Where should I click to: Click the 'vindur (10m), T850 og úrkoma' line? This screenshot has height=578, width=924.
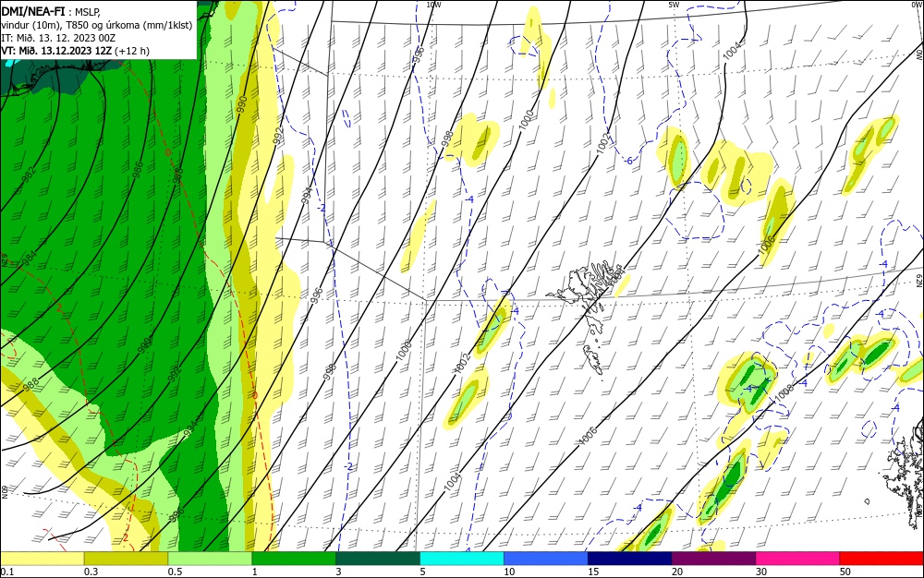pyautogui.click(x=97, y=24)
